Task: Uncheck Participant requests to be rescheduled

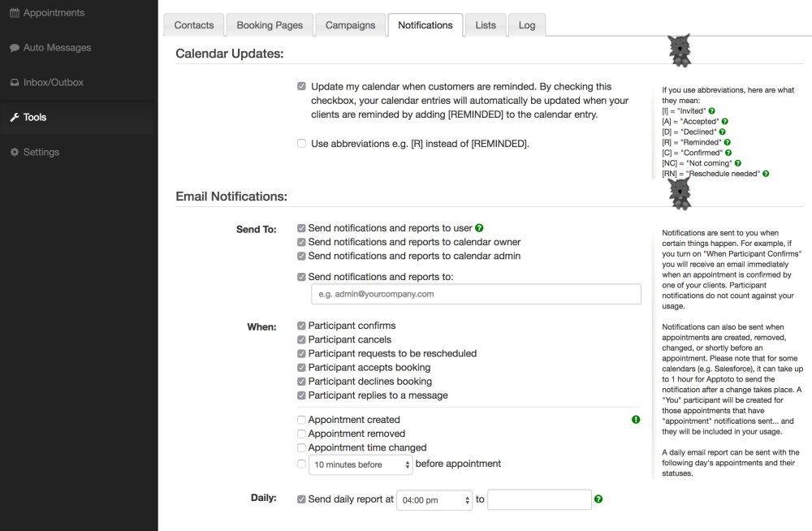Action: tap(301, 353)
